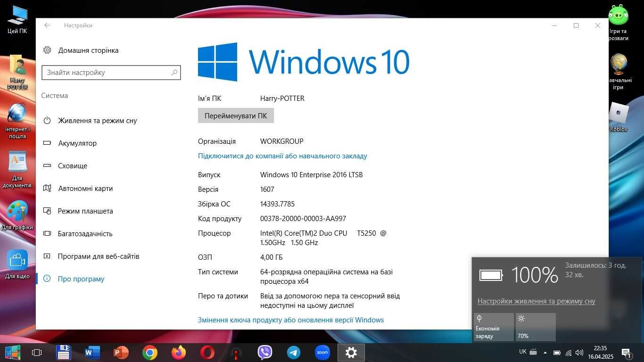Select the Цей ПК desktop icon
This screenshot has height=362, width=644.
(17, 20)
